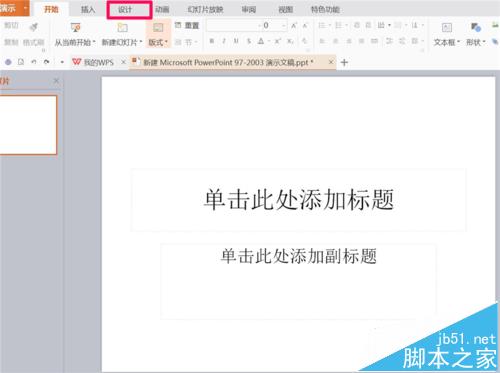Close the slide thumbnail panel
500x373 pixels.
pyautogui.click(x=56, y=81)
